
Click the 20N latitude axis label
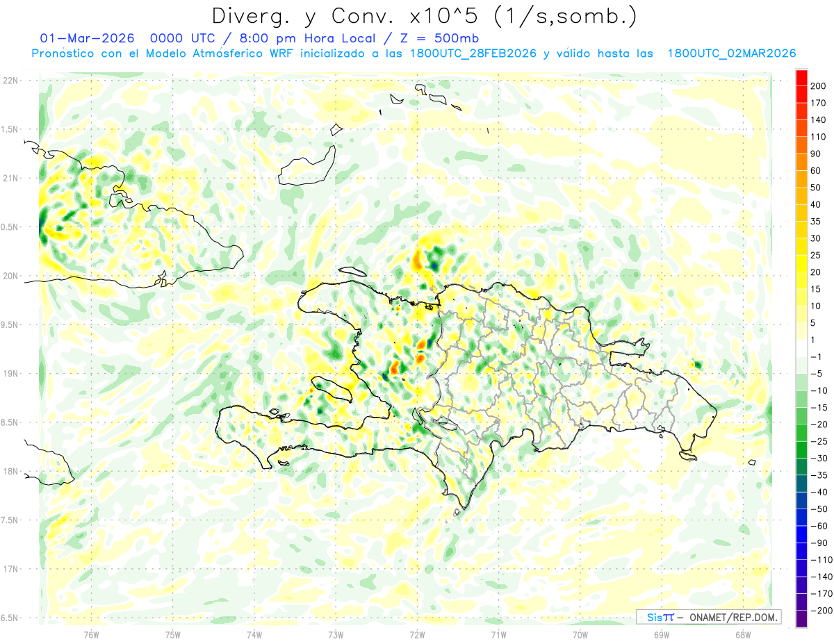[x=10, y=276]
